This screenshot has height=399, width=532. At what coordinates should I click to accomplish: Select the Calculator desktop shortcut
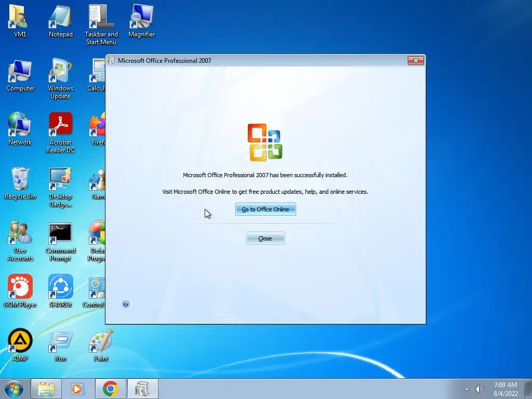tap(96, 75)
